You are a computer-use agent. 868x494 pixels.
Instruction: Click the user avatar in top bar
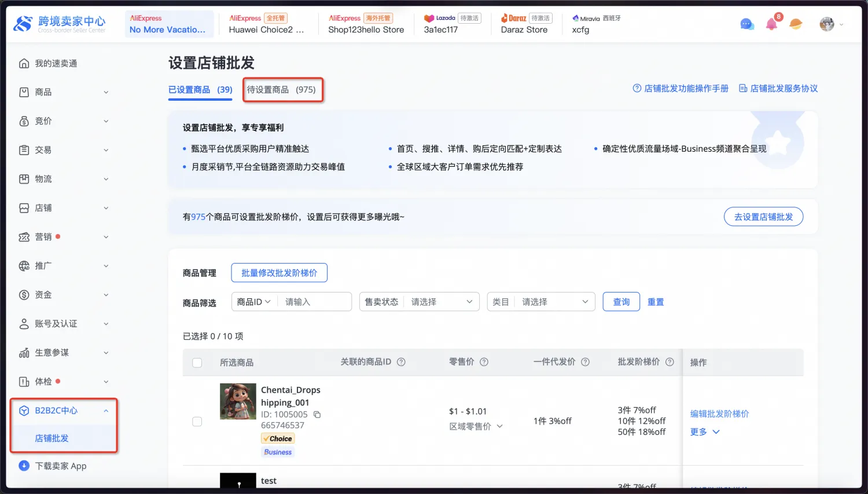coord(827,24)
